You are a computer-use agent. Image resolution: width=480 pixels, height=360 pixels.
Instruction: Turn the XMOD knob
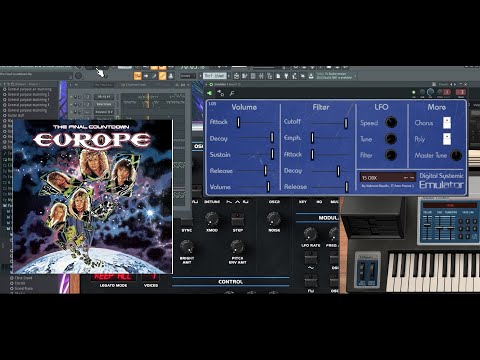coord(212,220)
